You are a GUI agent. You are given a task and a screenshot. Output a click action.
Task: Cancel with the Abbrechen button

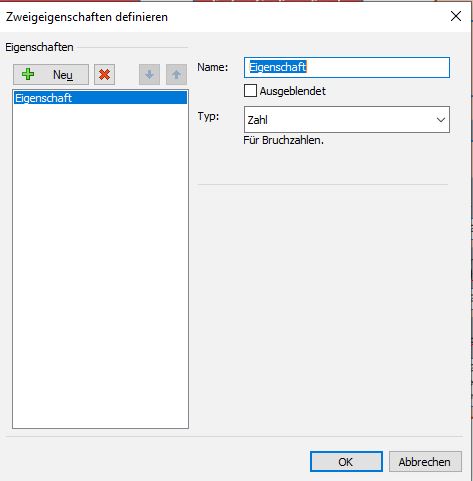pyautogui.click(x=425, y=462)
